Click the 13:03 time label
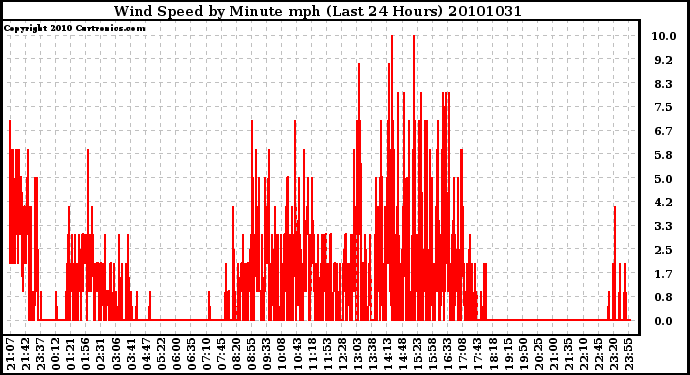Viewport: 690px width, 375px height. pos(356,355)
